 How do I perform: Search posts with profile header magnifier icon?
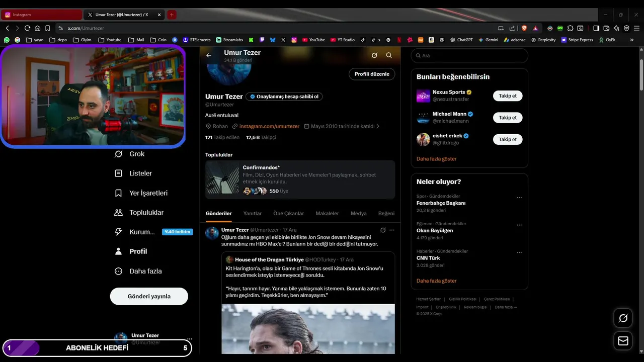pos(389,55)
